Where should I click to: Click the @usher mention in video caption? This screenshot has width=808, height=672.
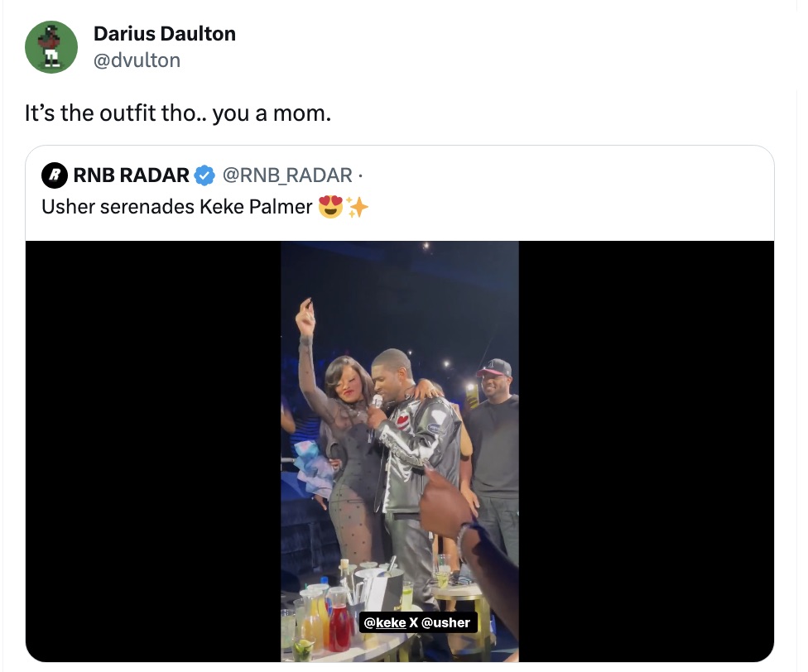446,622
